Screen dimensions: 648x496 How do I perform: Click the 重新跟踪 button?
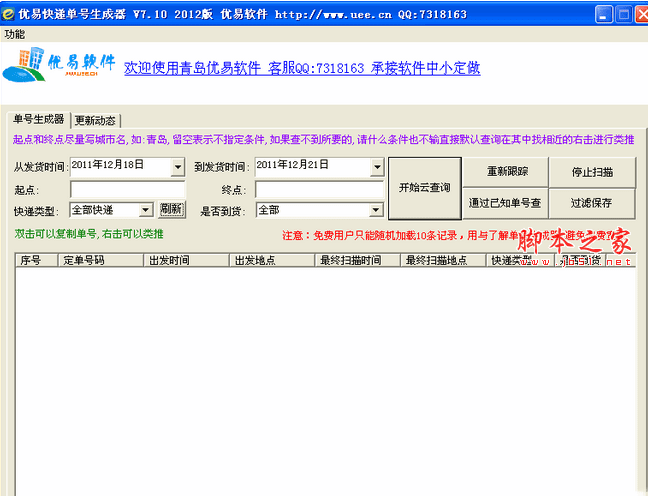[x=505, y=172]
